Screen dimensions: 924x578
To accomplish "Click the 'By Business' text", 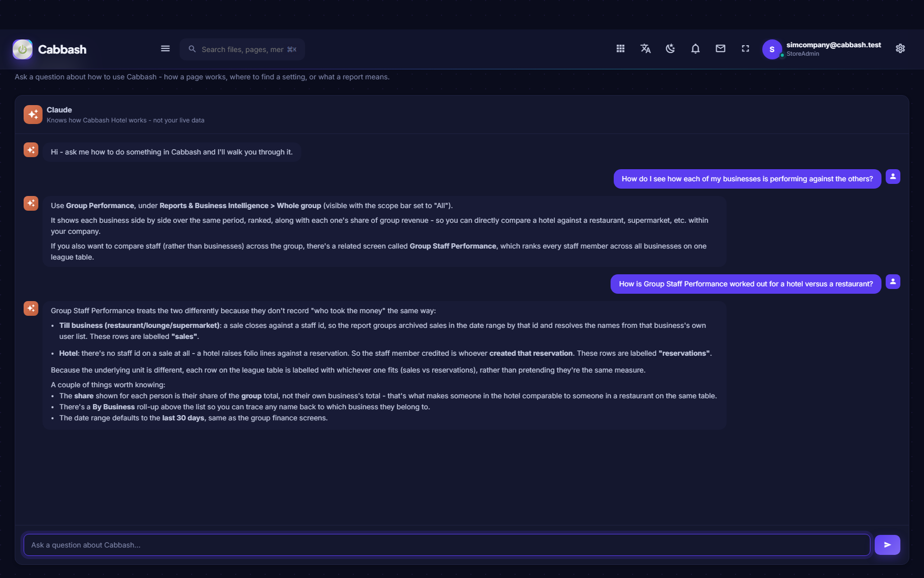I will point(113,407).
